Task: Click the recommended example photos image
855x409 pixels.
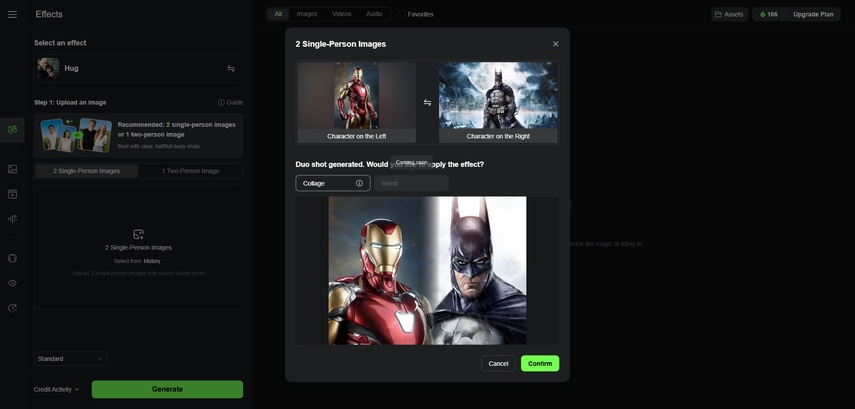Action: [x=76, y=135]
